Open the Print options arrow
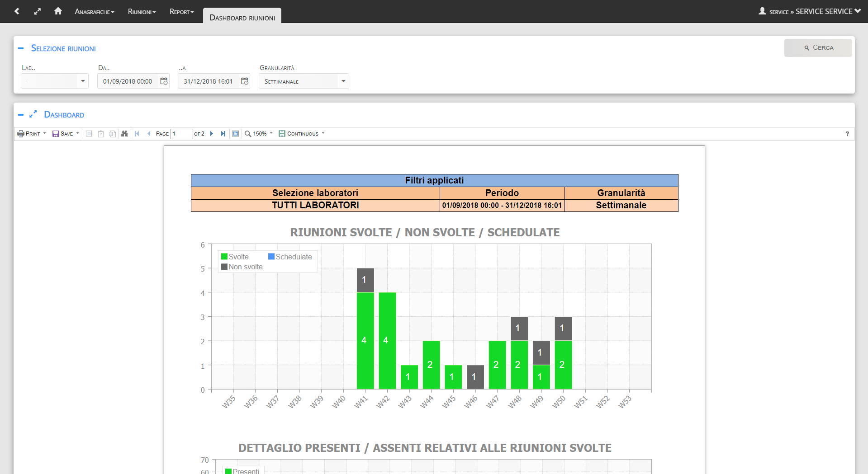 coord(44,133)
